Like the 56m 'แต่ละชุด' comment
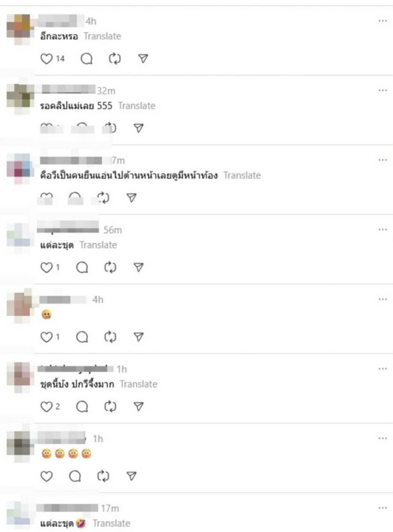This screenshot has width=393, height=532. pyautogui.click(x=47, y=267)
